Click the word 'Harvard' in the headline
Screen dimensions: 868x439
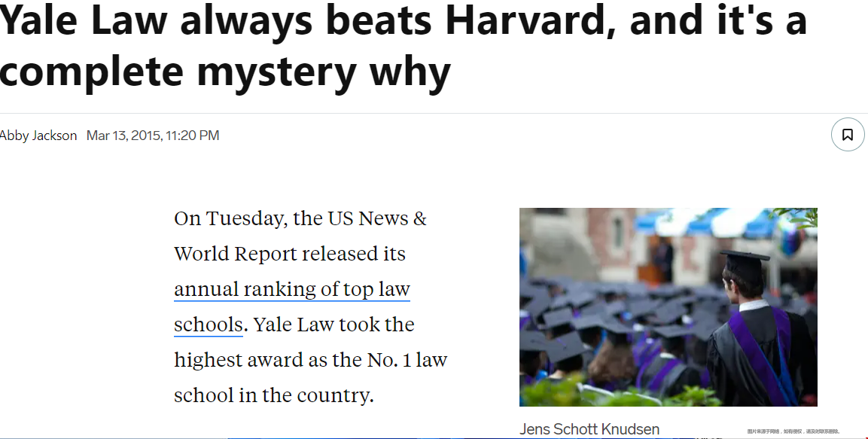point(530,20)
